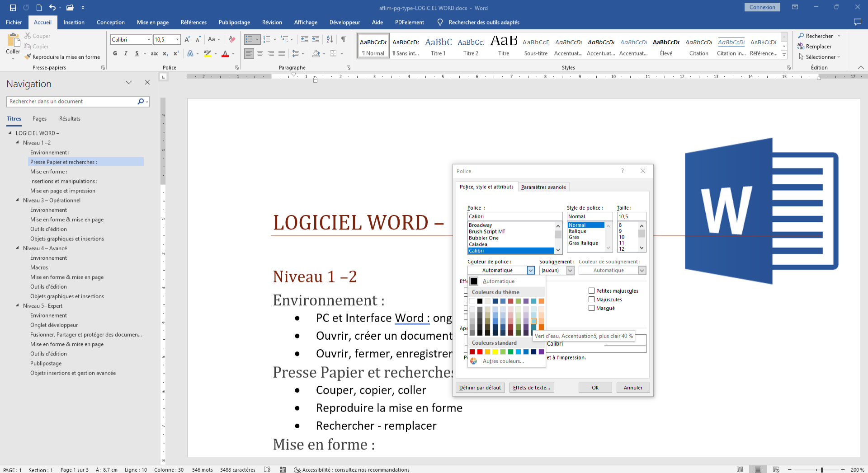Toggle italic (I) formatting
The image size is (868, 473).
tap(126, 53)
